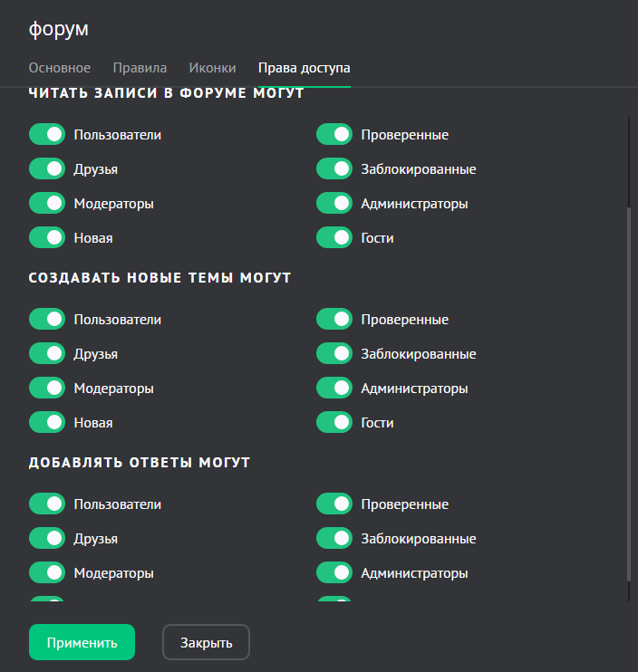Turn off reading for Заблокированные
The height and width of the screenshot is (672, 638).
pyautogui.click(x=334, y=169)
